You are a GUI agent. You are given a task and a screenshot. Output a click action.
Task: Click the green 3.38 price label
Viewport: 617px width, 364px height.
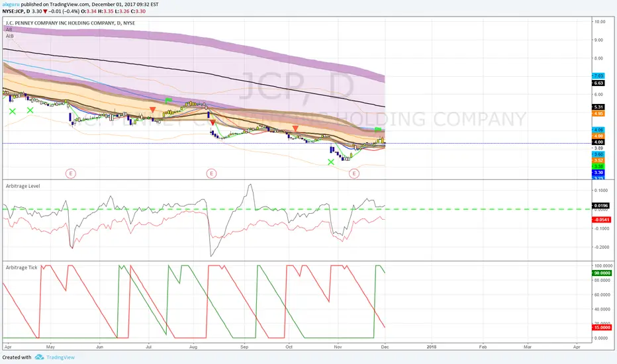tap(598, 167)
